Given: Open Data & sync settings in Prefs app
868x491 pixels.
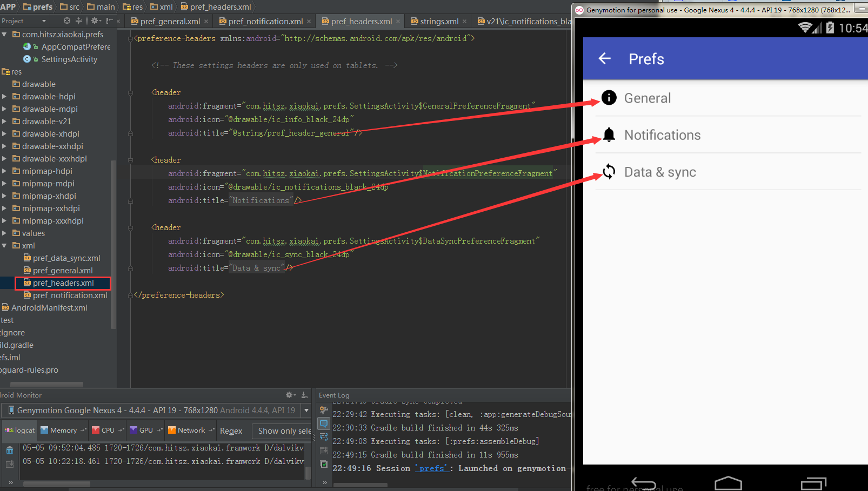Looking at the screenshot, I should pos(728,172).
